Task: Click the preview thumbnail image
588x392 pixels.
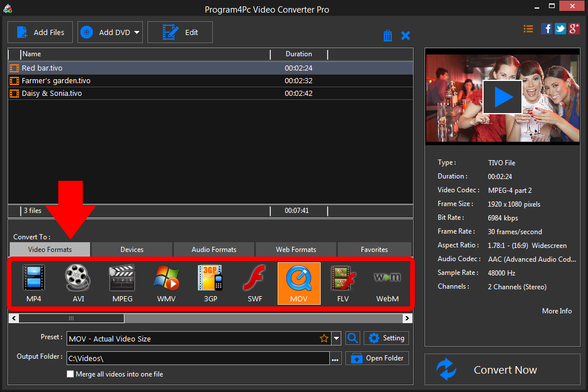Action: [x=503, y=98]
